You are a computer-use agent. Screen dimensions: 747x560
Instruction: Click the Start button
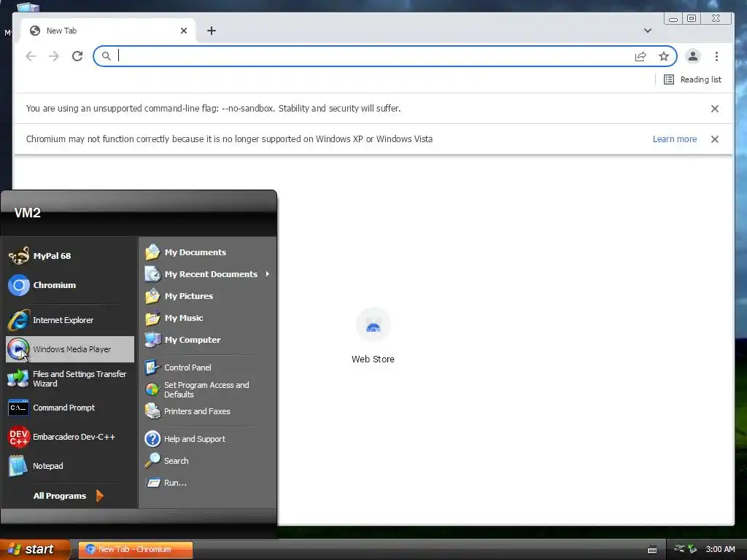(x=34, y=549)
